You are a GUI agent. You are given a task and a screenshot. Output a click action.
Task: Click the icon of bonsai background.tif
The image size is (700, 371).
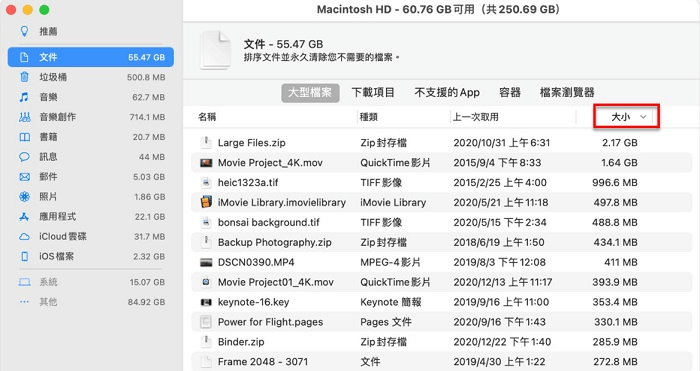tap(206, 222)
